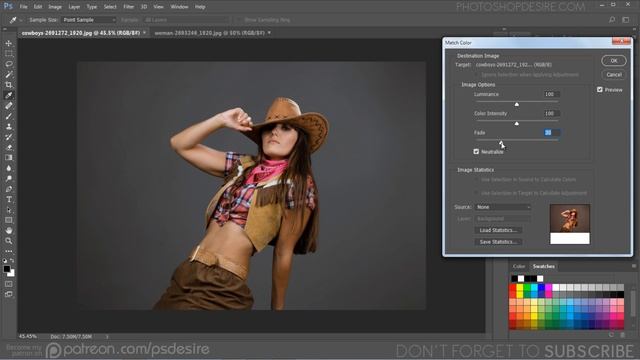Screen dimensions: 640x360
Task: Open the search icon in options bar
Action: point(612,20)
